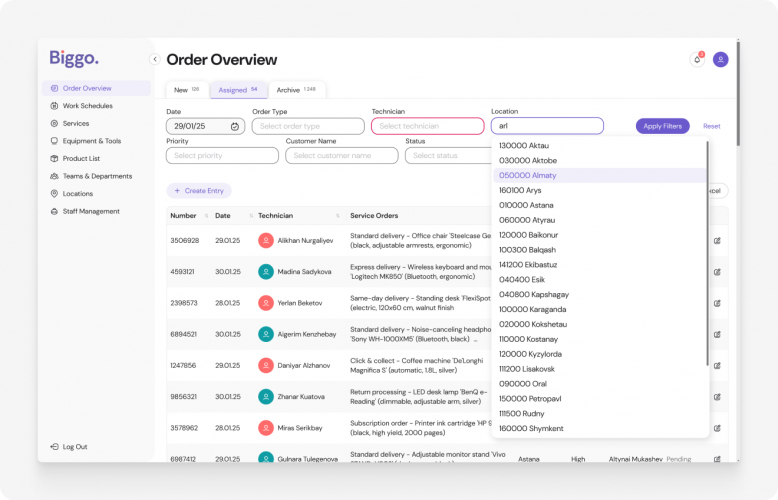Screen dimensions: 778x500
Task: Click the Order Overview sidebar icon
Action: 55,88
